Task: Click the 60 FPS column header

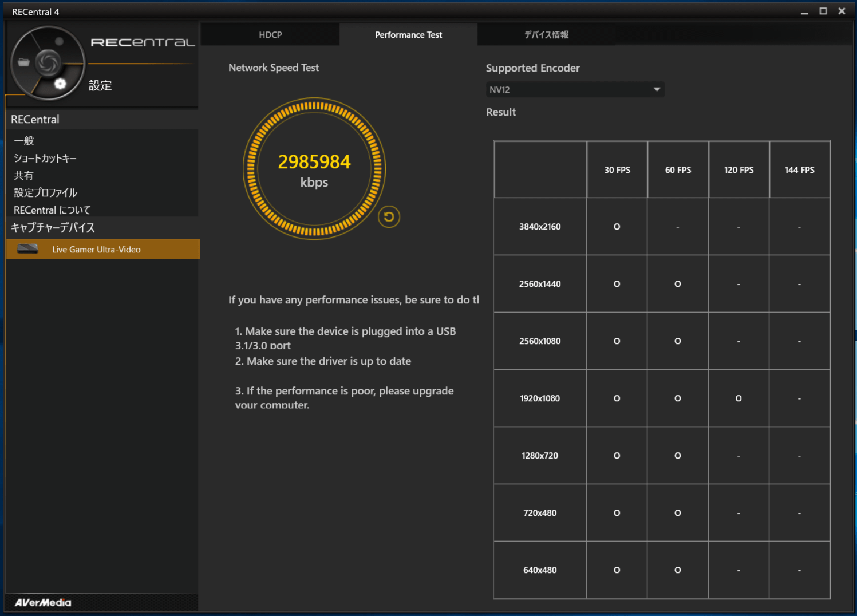Action: pos(678,169)
